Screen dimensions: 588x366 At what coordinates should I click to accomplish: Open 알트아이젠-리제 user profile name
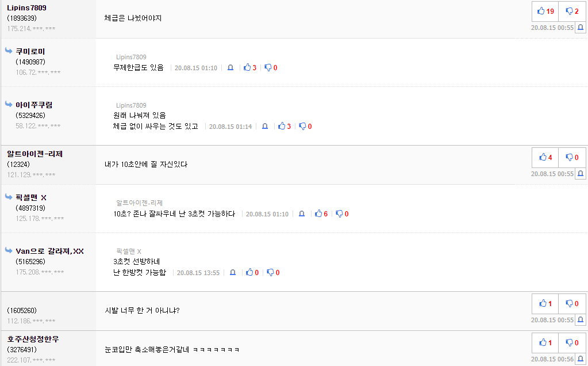pos(35,154)
